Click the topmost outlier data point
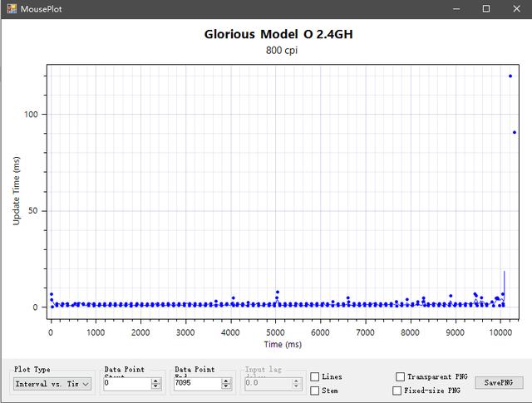Screen dimensions: 532x403 click(510, 76)
